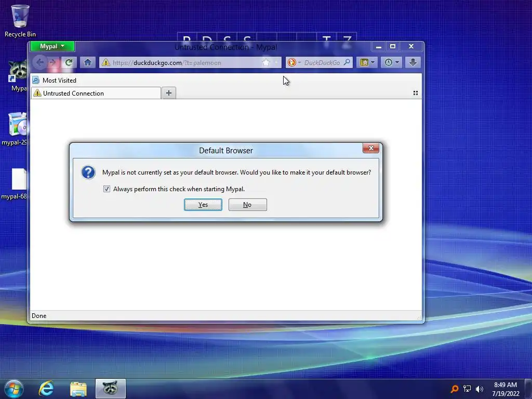The height and width of the screenshot is (399, 532).
Task: Open the Home page icon
Action: pos(87,62)
